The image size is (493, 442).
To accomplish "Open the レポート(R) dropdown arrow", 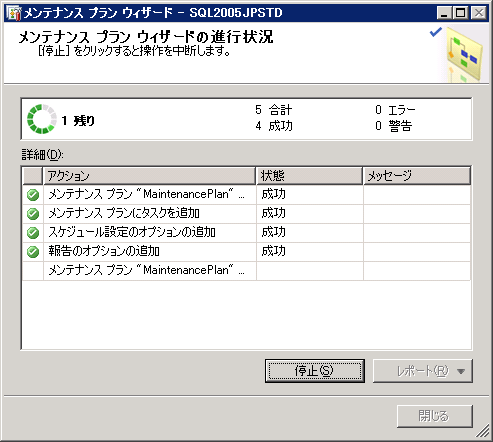I will coord(461,371).
